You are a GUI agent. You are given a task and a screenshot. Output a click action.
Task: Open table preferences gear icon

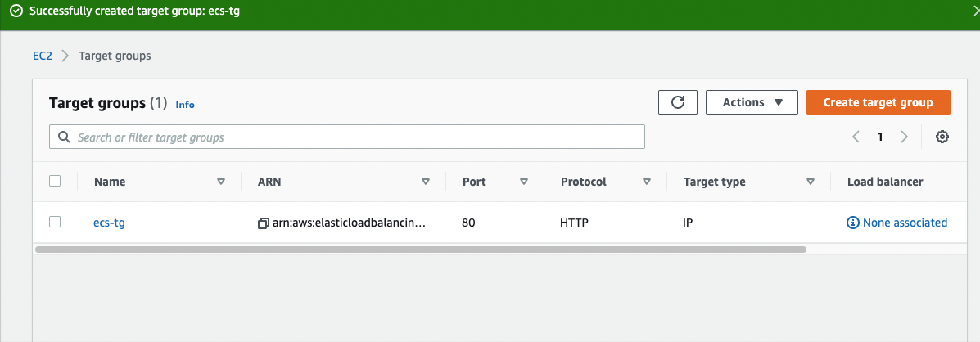coord(942,137)
